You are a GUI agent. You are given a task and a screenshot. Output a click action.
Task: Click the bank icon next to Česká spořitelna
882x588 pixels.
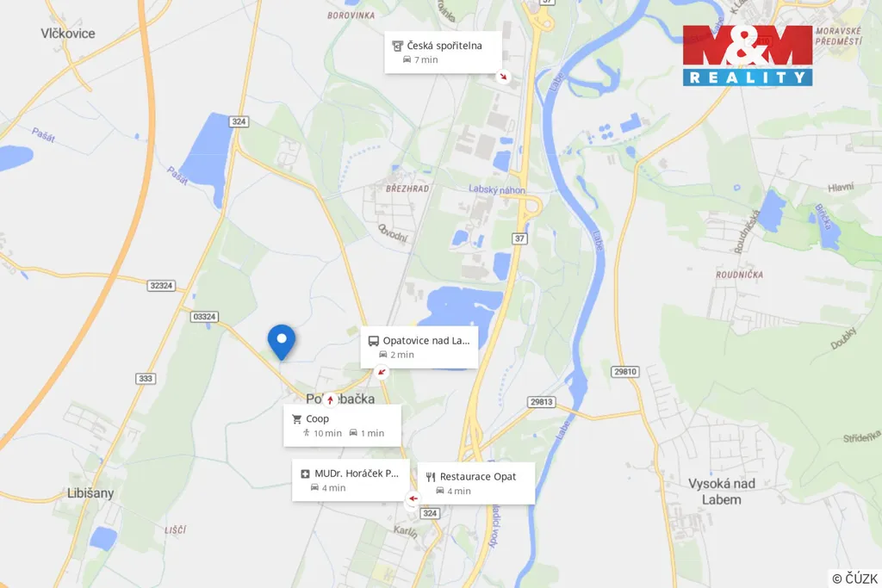398,46
